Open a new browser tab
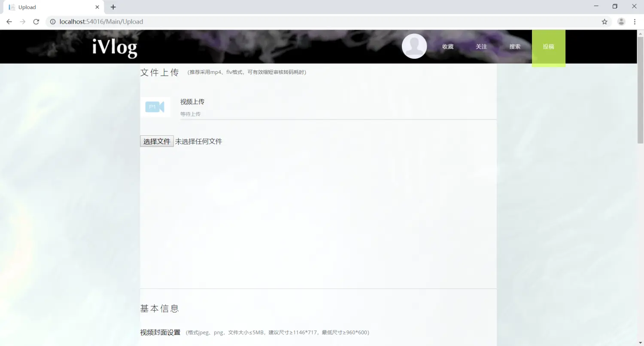Image resolution: width=644 pixels, height=346 pixels. [113, 7]
